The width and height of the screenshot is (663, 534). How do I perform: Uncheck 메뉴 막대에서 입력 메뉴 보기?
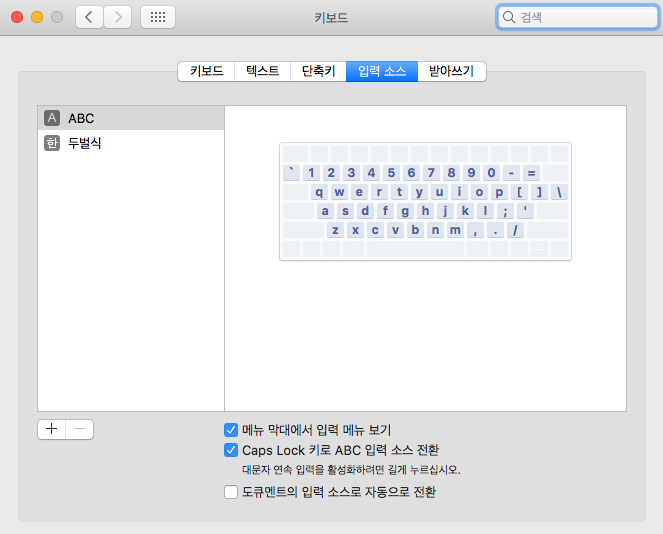click(x=231, y=430)
